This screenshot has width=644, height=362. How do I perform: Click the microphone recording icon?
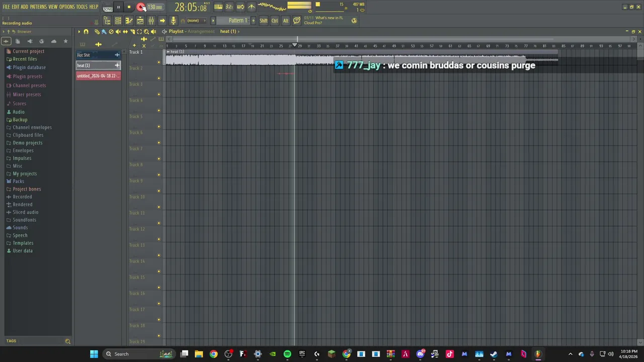(174, 21)
